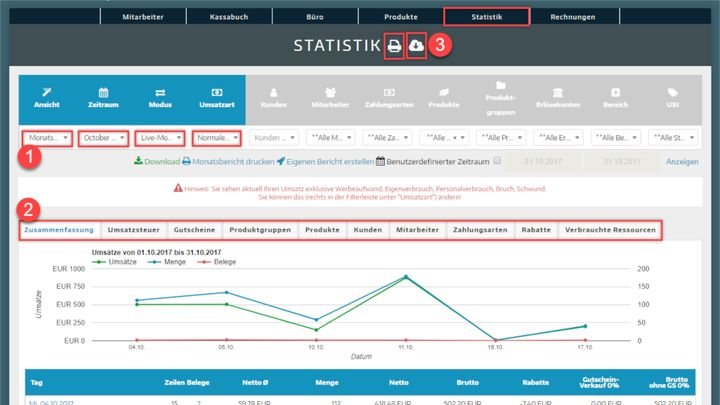Open the Produkte main menu
The height and width of the screenshot is (405, 720).
click(x=401, y=17)
